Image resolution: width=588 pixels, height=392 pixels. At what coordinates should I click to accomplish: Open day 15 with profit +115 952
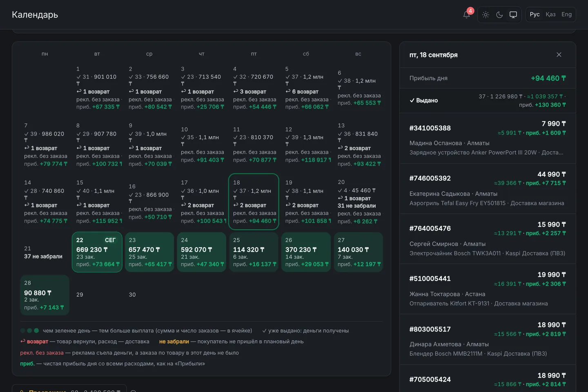97,202
